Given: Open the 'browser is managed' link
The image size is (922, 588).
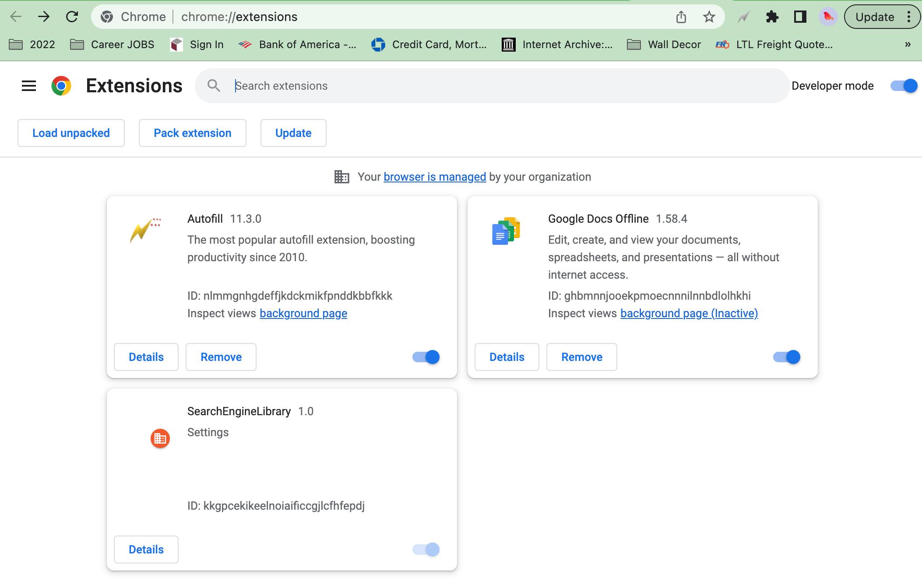Looking at the screenshot, I should point(435,177).
